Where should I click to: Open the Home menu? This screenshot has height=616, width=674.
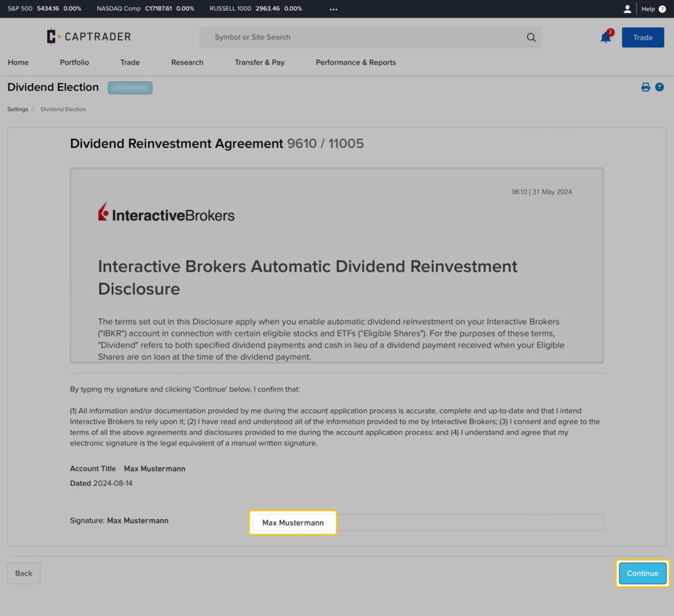[x=18, y=63]
